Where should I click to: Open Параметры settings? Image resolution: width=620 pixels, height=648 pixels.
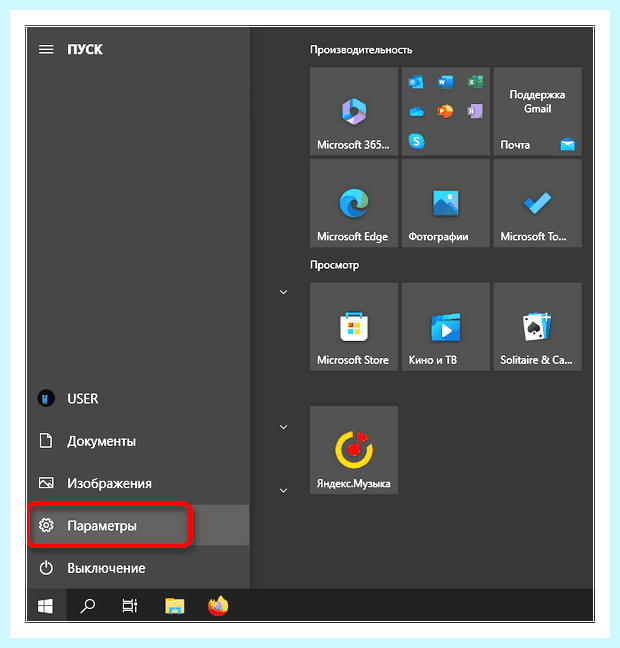pyautogui.click(x=138, y=525)
